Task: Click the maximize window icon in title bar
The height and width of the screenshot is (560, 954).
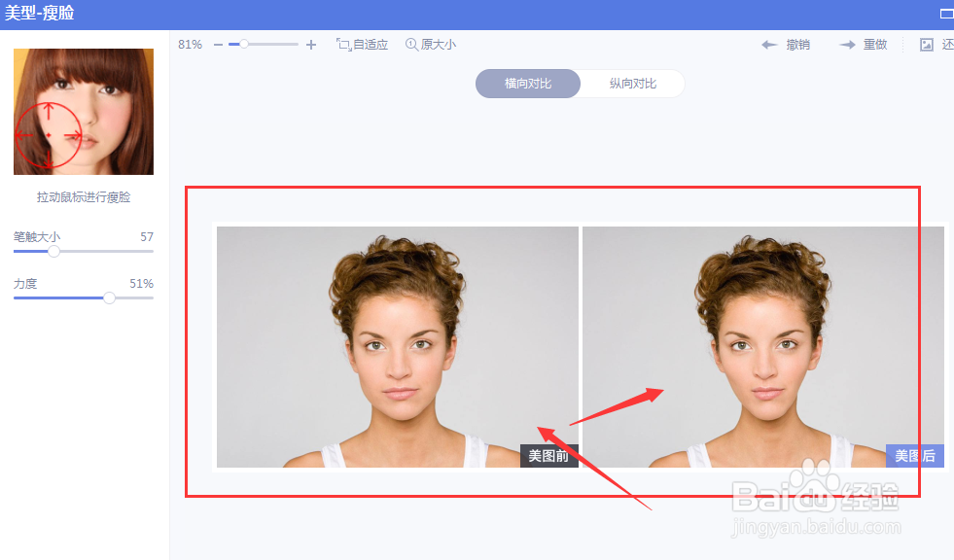Action: pos(946,14)
